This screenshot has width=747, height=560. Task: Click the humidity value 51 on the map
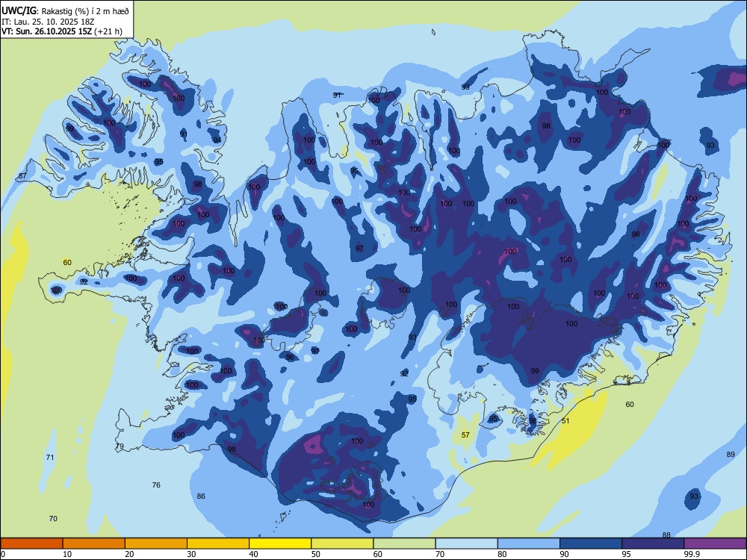coord(565,420)
